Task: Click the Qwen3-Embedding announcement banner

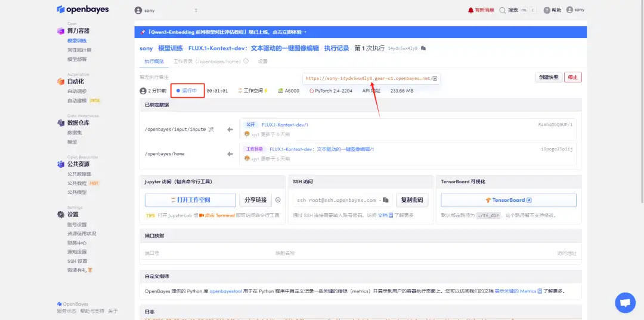Action: pyautogui.click(x=361, y=32)
